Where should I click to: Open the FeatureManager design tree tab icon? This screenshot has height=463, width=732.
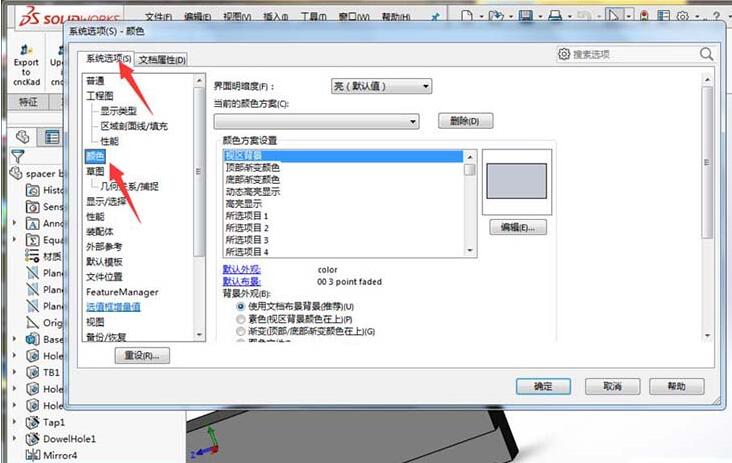pos(22,137)
